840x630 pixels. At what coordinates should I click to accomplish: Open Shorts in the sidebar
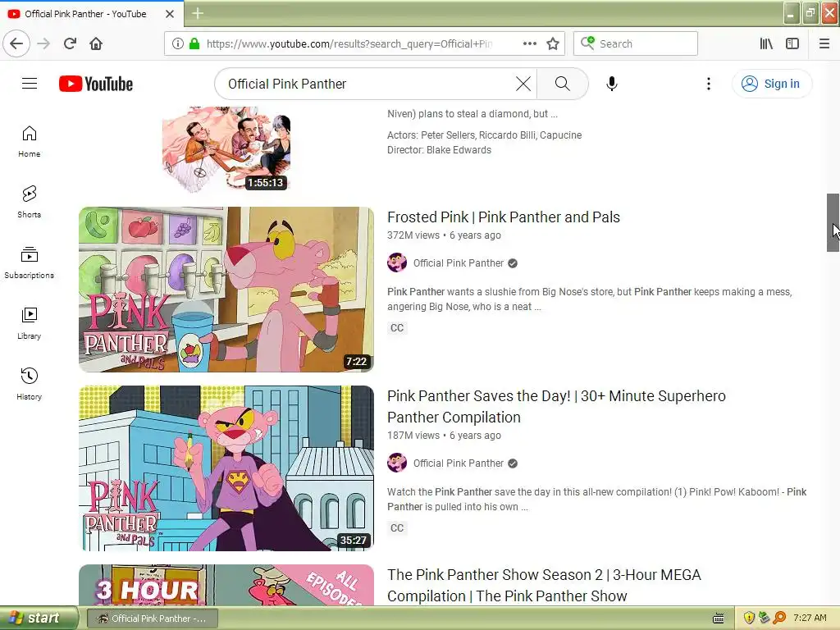point(29,202)
